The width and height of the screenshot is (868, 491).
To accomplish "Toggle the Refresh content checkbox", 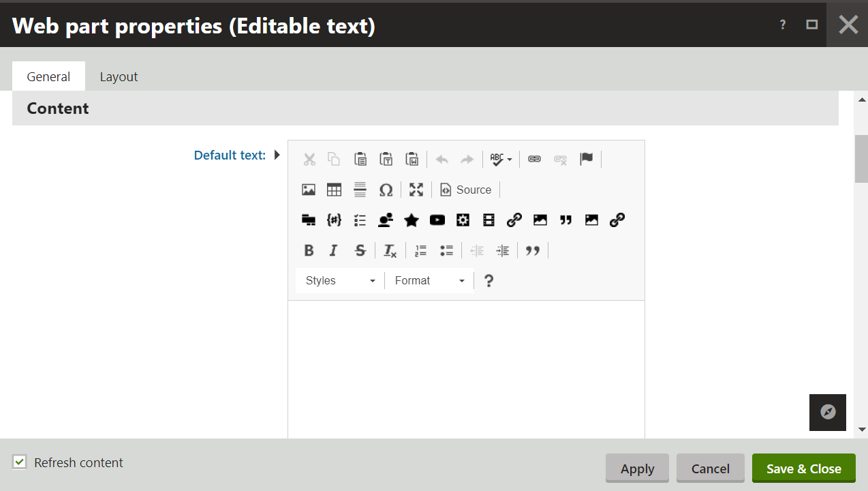I will tap(19, 462).
